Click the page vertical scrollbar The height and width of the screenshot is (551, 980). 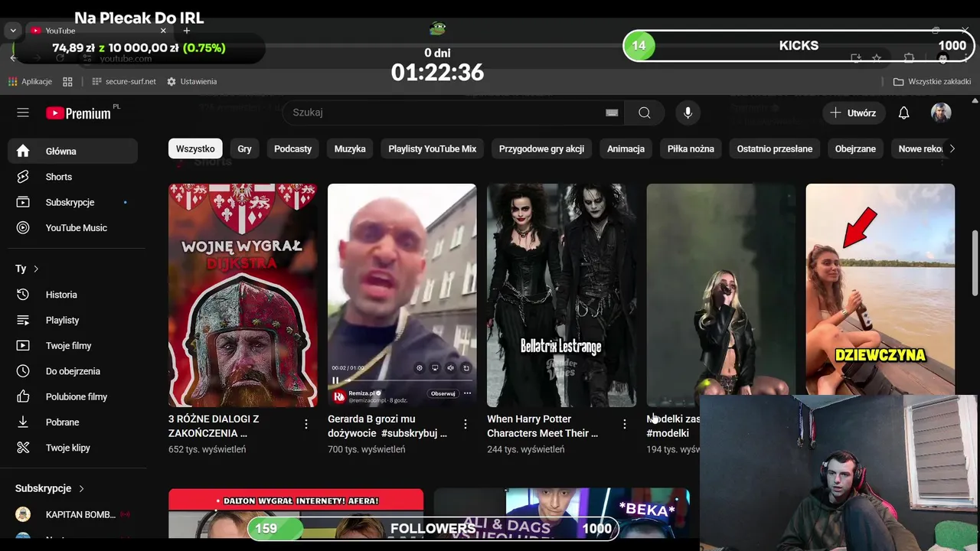pyautogui.click(x=975, y=262)
